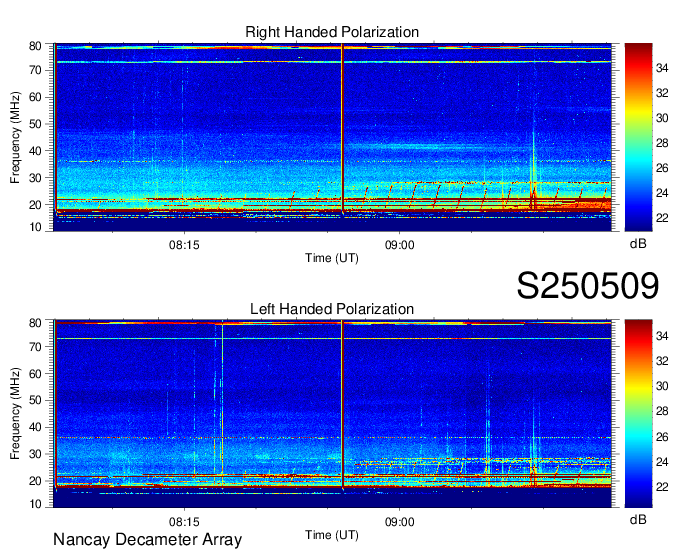
Task: Click 24 dB label on Left Handed color bar
Action: [x=662, y=462]
